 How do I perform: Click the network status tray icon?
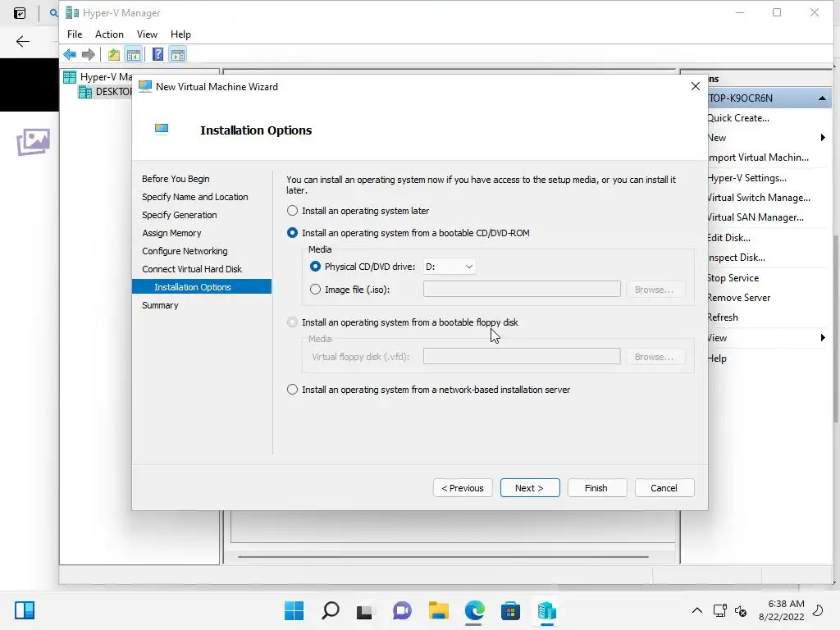(x=720, y=610)
